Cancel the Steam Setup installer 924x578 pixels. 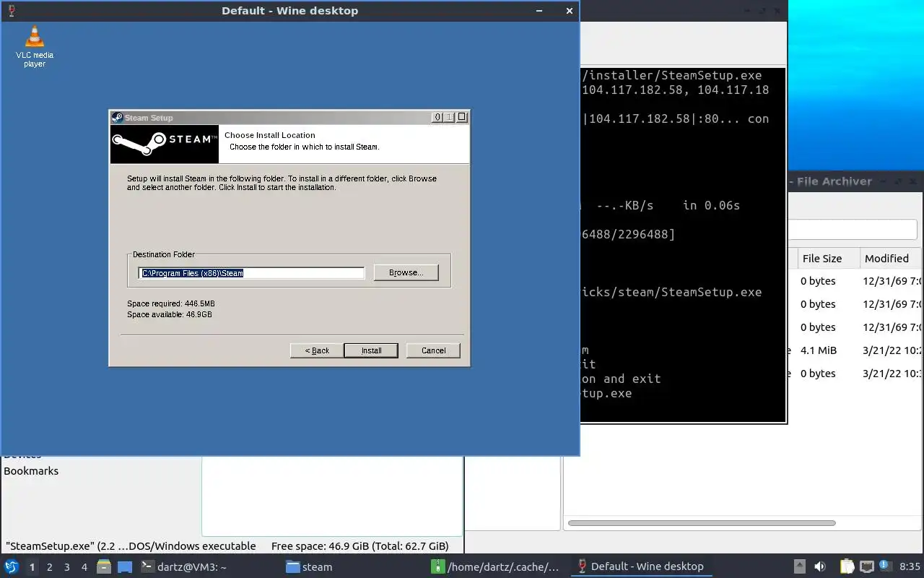pyautogui.click(x=433, y=350)
